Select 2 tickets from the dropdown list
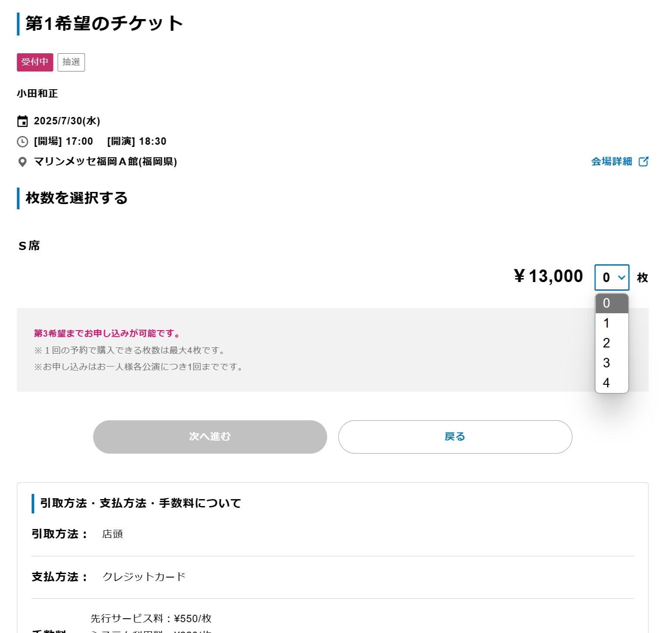Screen dimensions: 672x633 (612, 343)
